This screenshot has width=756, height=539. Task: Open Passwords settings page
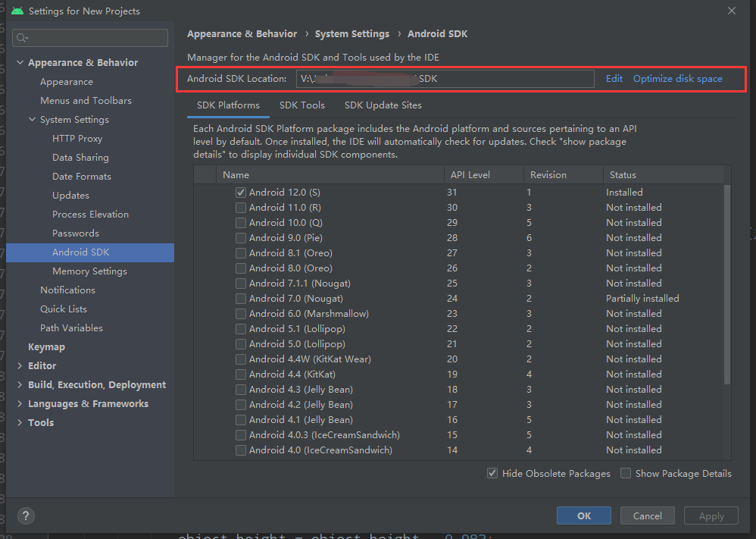(x=76, y=233)
